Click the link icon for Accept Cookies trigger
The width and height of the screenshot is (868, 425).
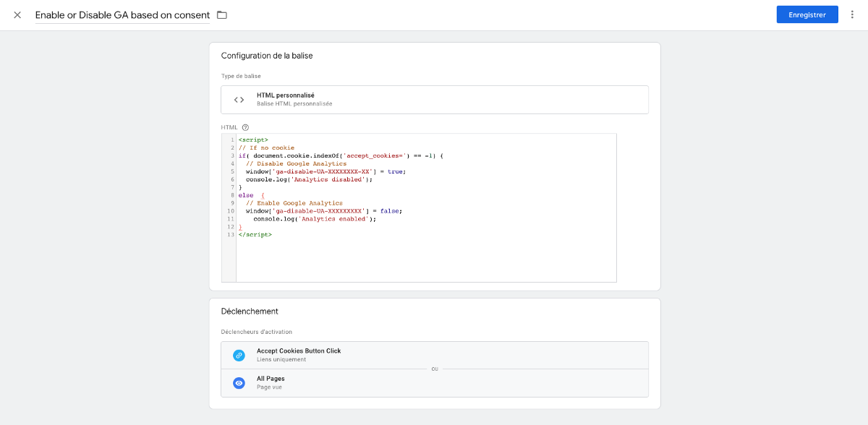(239, 356)
